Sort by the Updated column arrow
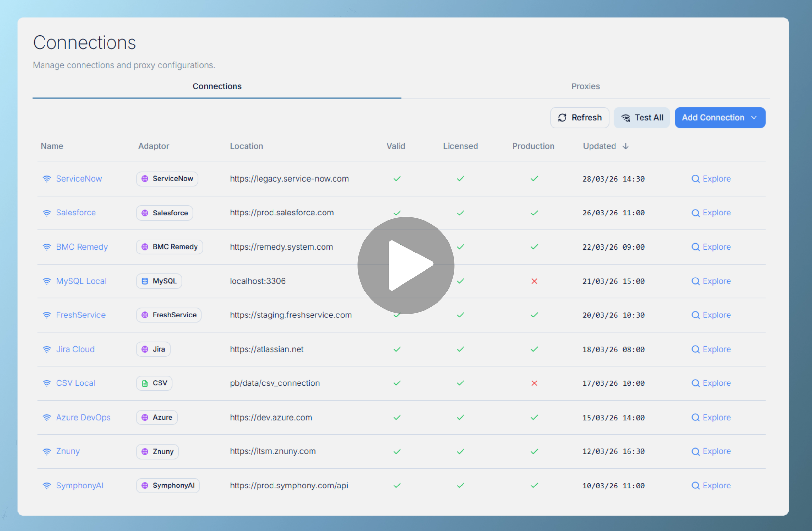812x531 pixels. tap(625, 146)
